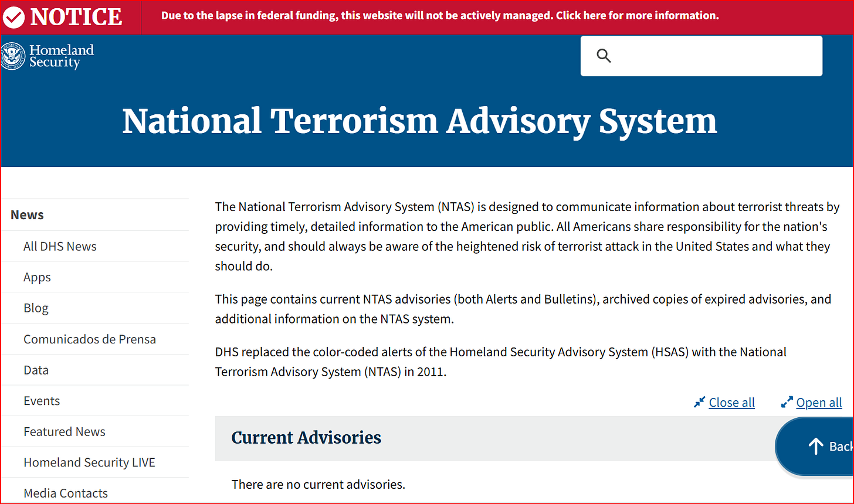
Task: Open All DHS News in sidebar
Action: tap(60, 247)
